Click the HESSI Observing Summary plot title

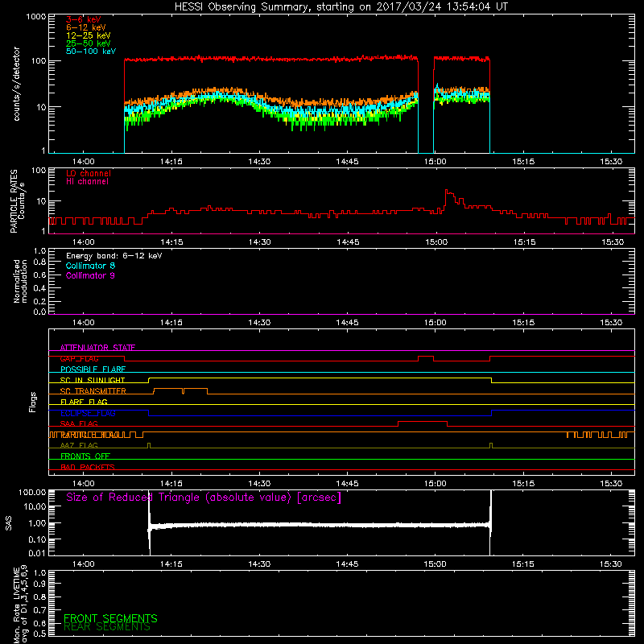(x=341, y=6)
